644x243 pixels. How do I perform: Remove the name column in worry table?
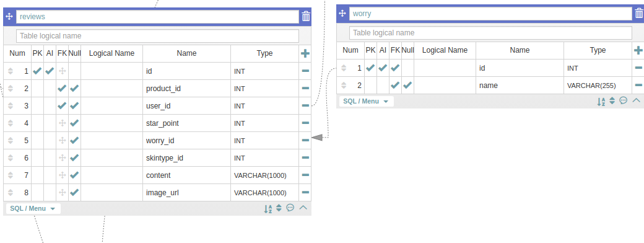coord(638,85)
